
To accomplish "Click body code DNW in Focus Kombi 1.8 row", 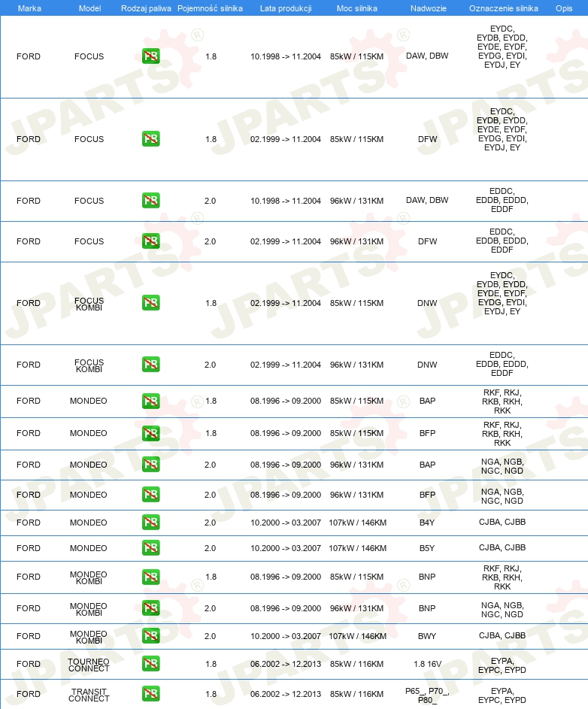I will point(427,303).
